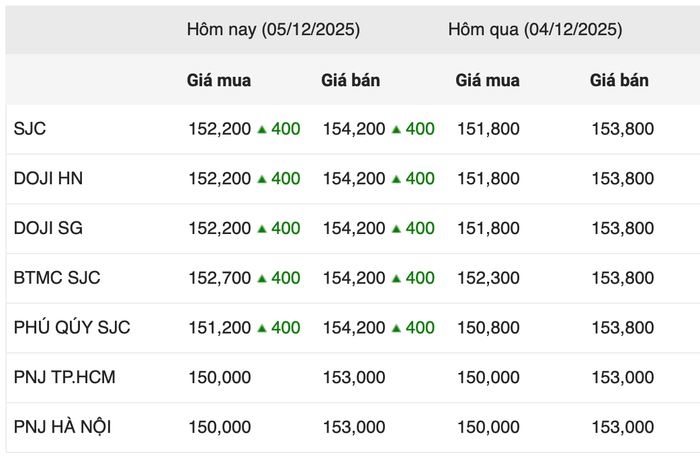700x460 pixels.
Task: Click up arrow beside PHÚ QUÝ SJC buy price
Action: (x=262, y=328)
